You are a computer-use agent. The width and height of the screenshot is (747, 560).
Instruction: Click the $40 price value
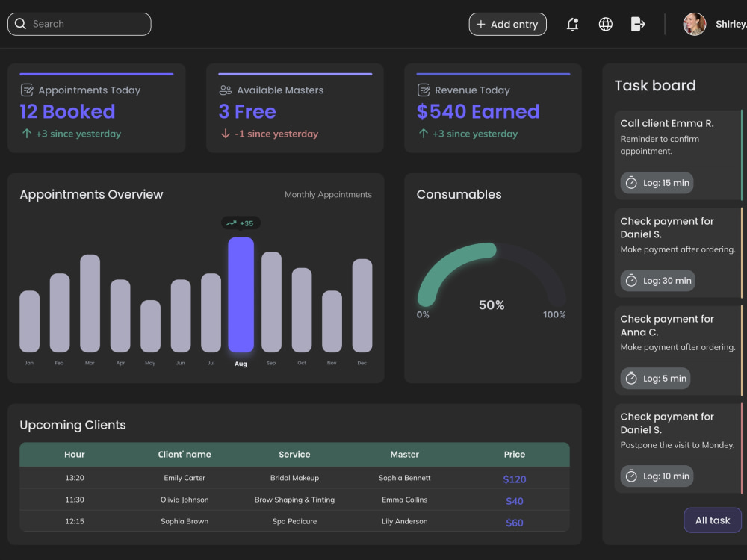coord(515,501)
